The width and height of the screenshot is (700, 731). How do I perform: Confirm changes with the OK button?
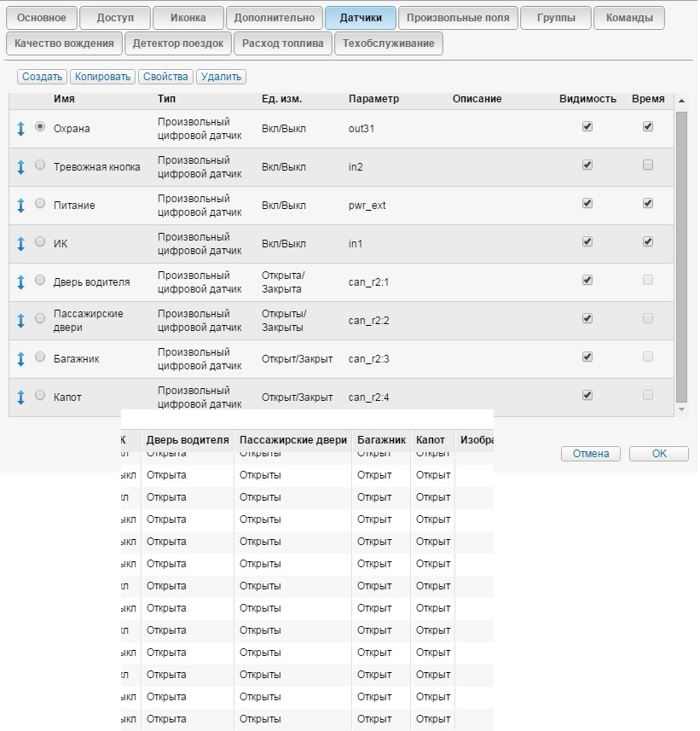pyautogui.click(x=659, y=454)
